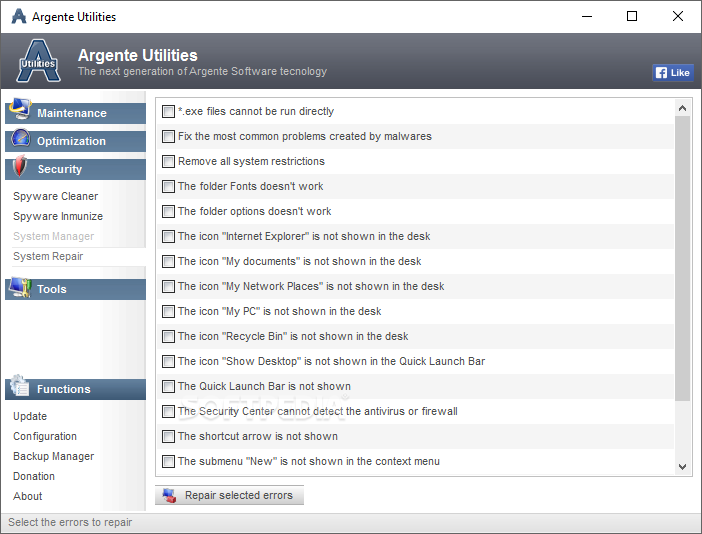Open the Security section

[x=75, y=169]
